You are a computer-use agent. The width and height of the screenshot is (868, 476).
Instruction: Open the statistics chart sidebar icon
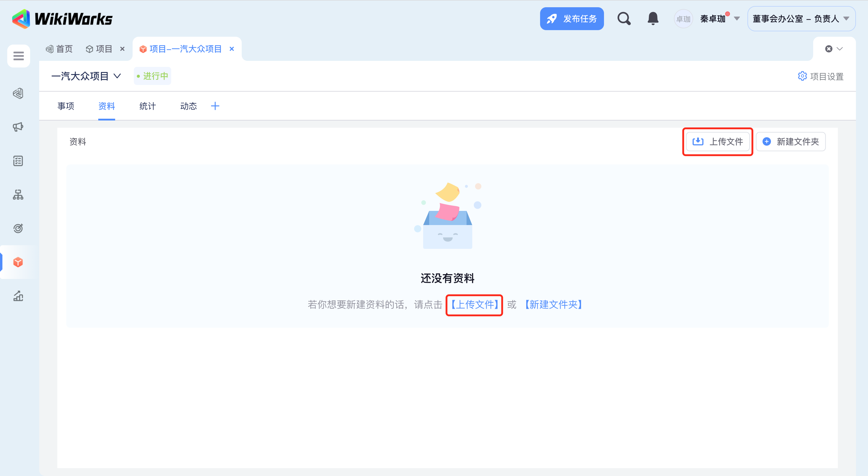coord(18,296)
